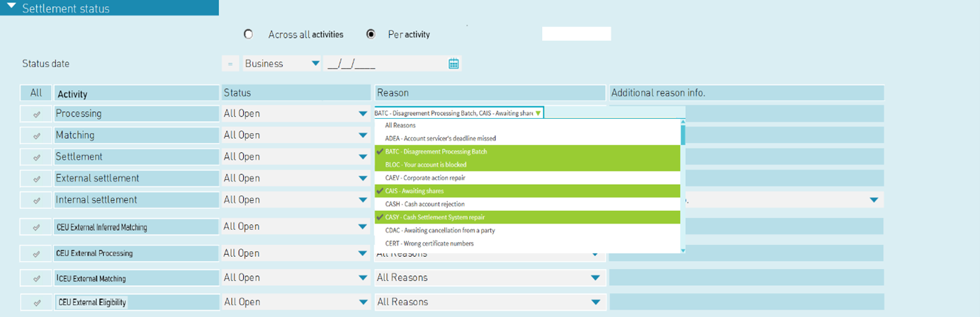
Task: Toggle the checkmark for External settlement row
Action: pos(36,179)
